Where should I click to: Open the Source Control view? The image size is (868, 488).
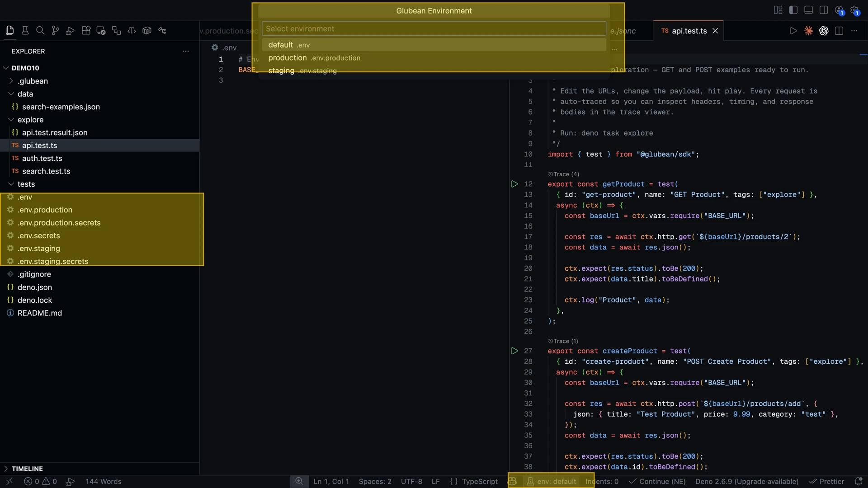click(55, 30)
